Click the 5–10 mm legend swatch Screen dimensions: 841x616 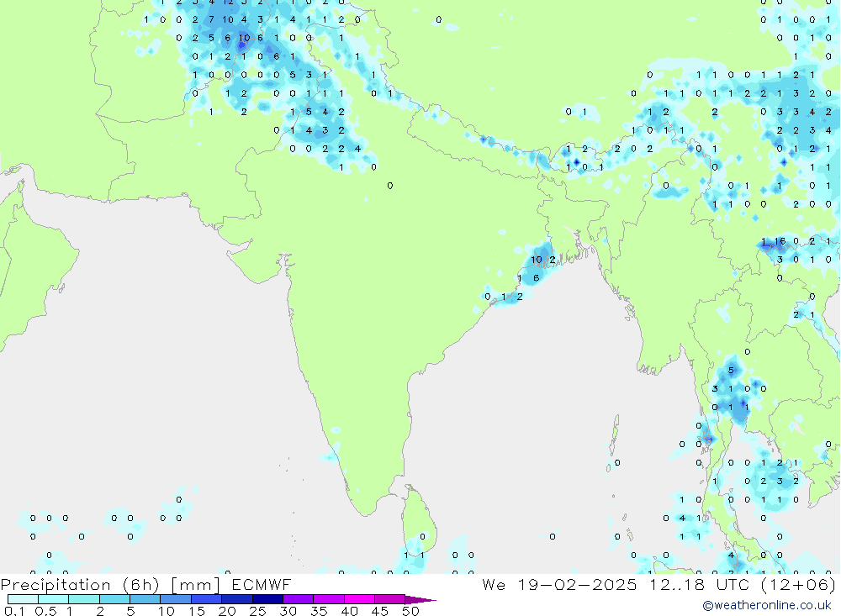(x=145, y=599)
